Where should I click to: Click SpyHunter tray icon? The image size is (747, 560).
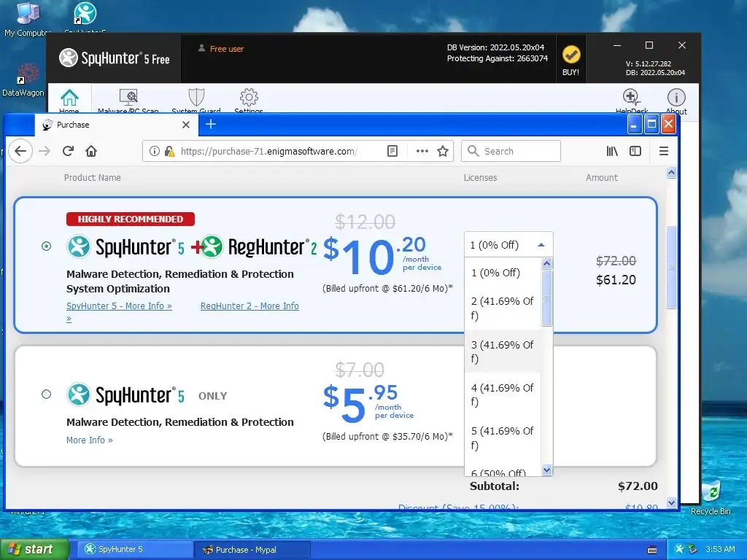(679, 549)
